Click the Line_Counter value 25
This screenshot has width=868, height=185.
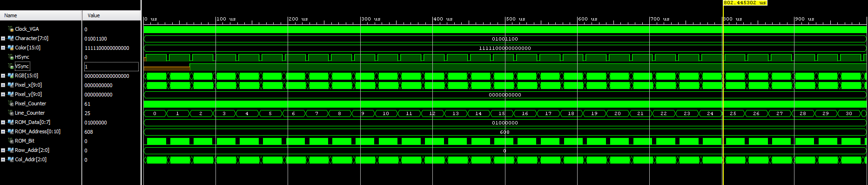87,113
